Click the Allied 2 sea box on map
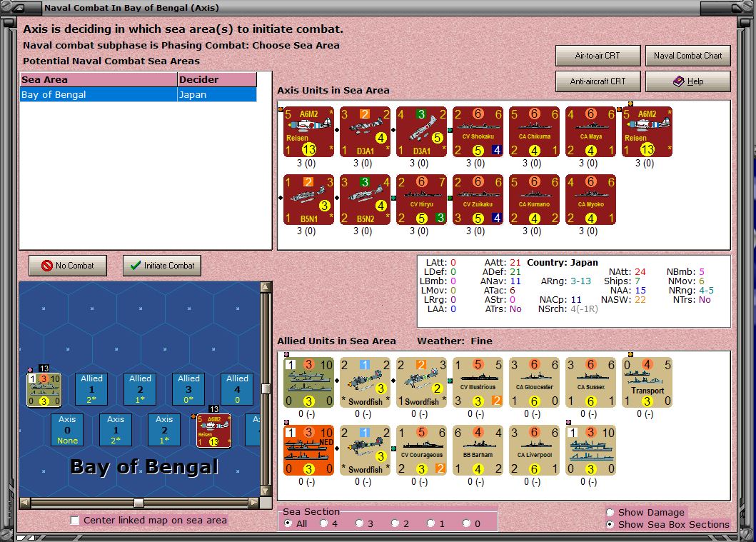The width and height of the screenshot is (756, 542). pos(141,388)
